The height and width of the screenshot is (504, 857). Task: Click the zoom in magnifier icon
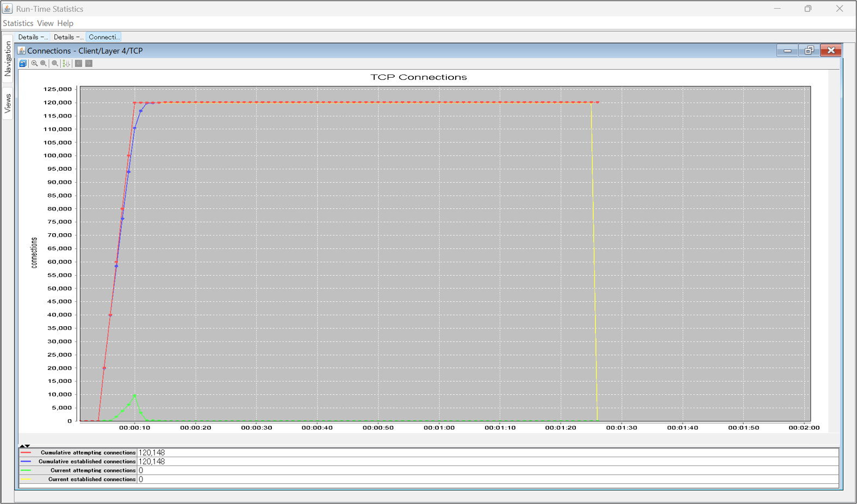(34, 64)
